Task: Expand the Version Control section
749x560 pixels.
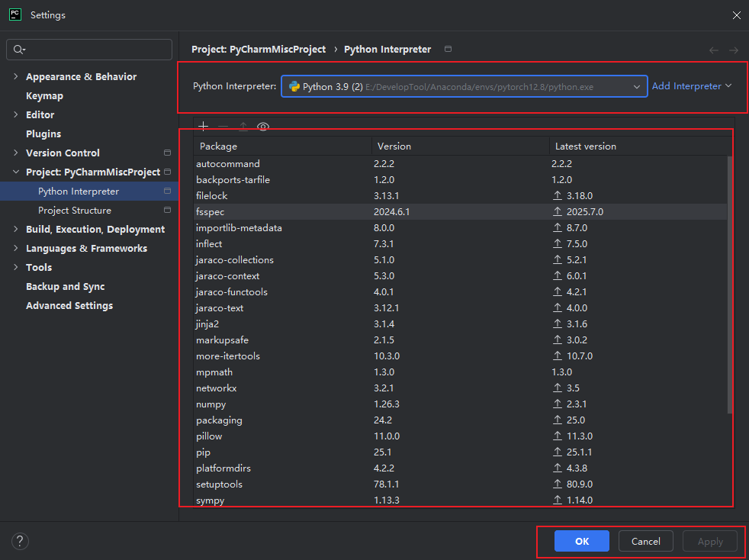Action: pos(16,153)
